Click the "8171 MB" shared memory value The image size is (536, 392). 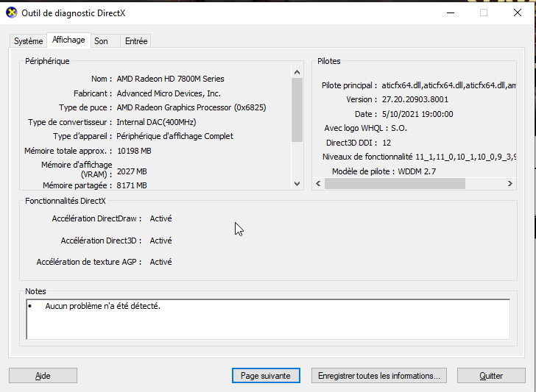point(132,185)
